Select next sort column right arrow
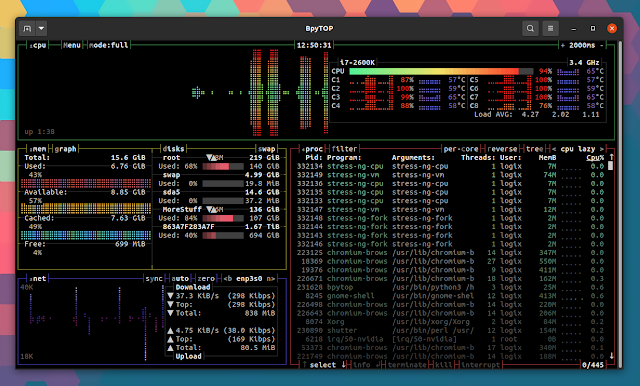640x386 pixels. point(601,149)
